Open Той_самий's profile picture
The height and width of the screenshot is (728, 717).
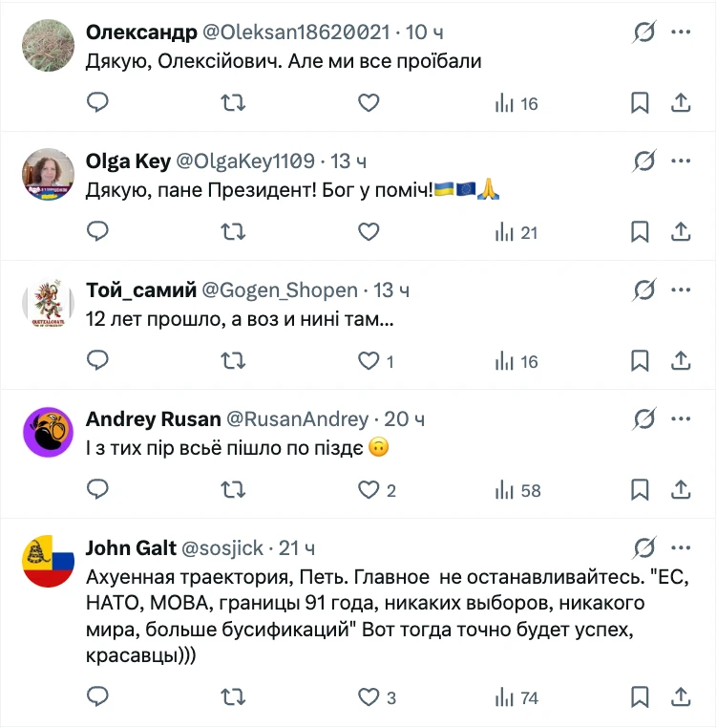tap(49, 303)
